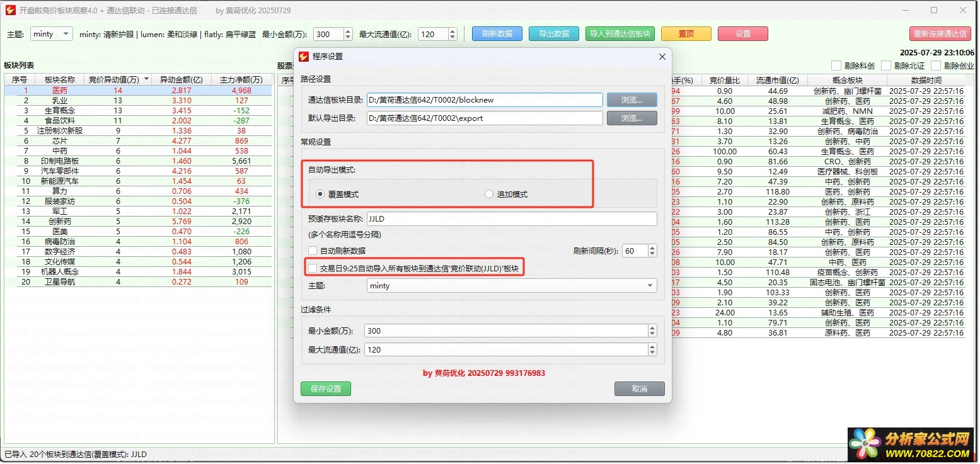Screen dimensions: 980x464
Task: Select the 军工 row in 板块列表
Action: pos(138,212)
